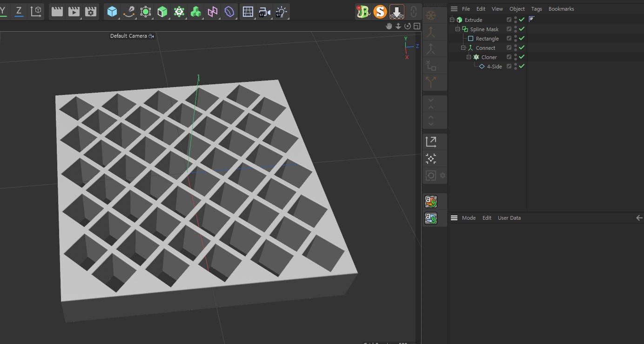Select the Extrude object

pos(473,20)
